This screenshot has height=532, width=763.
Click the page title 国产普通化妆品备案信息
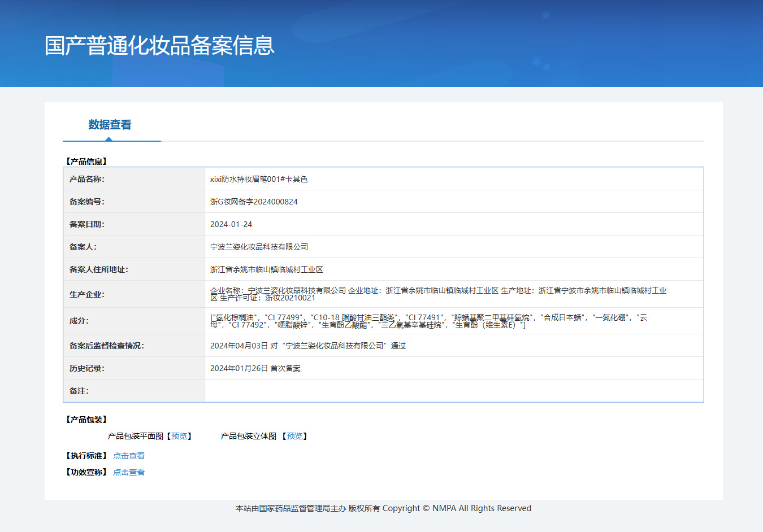click(159, 46)
